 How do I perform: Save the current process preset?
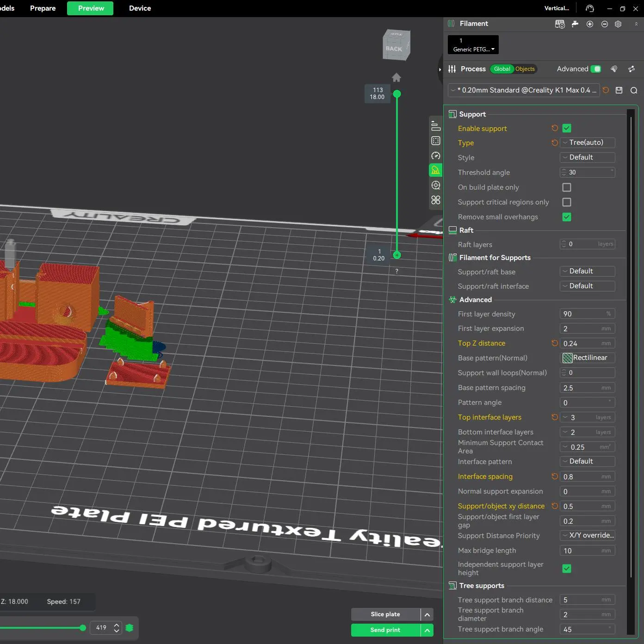(x=619, y=90)
